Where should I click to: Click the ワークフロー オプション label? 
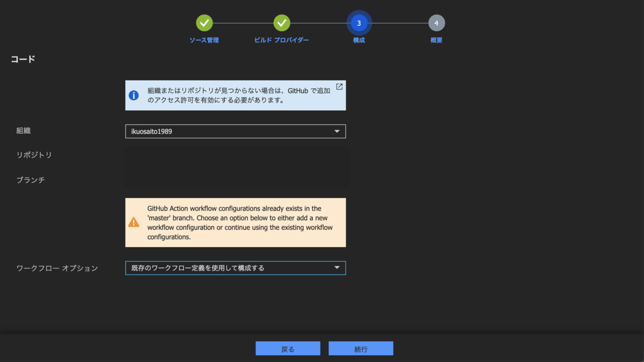click(x=57, y=268)
